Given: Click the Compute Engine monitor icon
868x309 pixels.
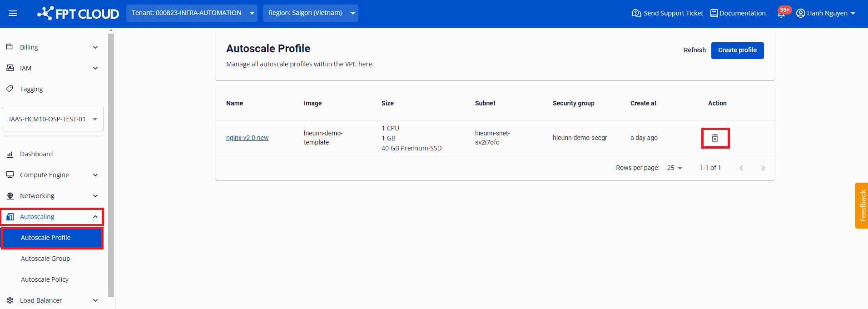Looking at the screenshot, I should coord(10,174).
